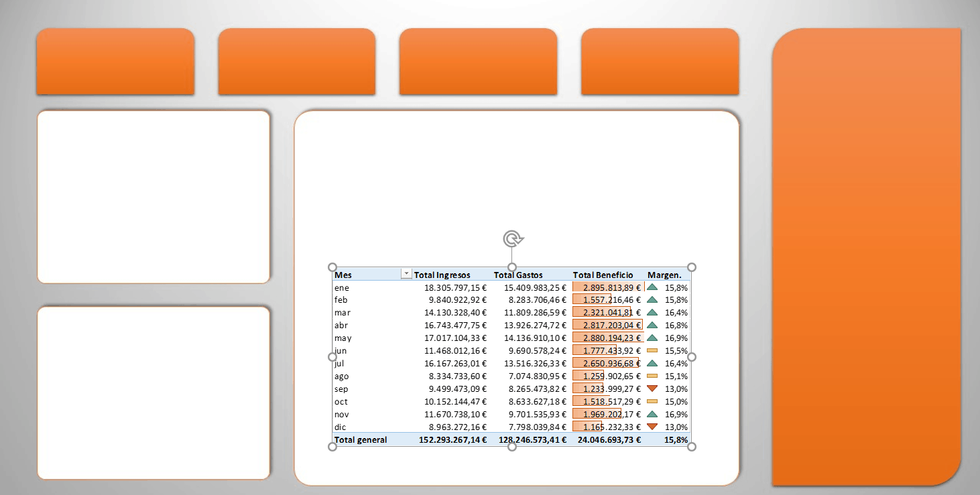The height and width of the screenshot is (495, 980).
Task: Click the gastos value 7.074.830,95 €
Action: (x=538, y=376)
